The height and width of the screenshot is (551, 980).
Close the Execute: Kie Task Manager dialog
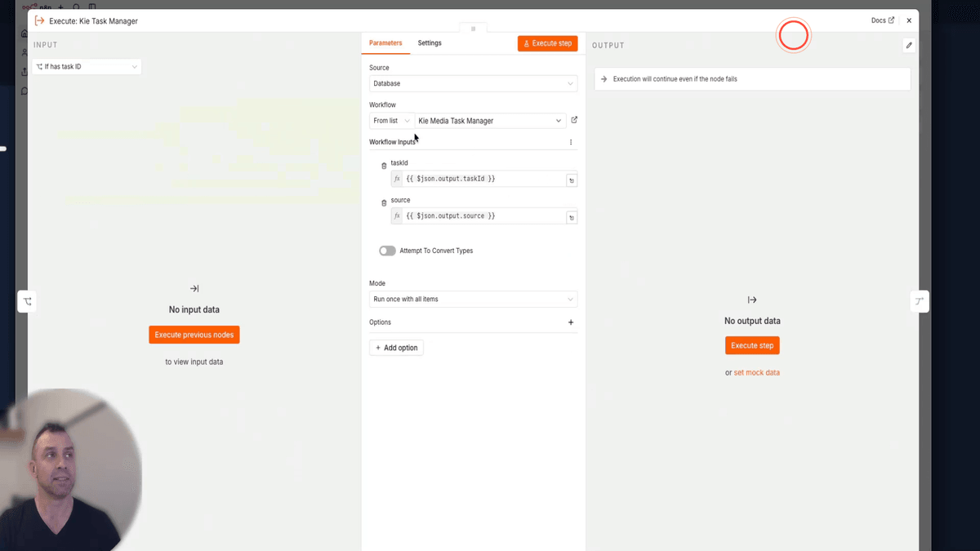[909, 20]
